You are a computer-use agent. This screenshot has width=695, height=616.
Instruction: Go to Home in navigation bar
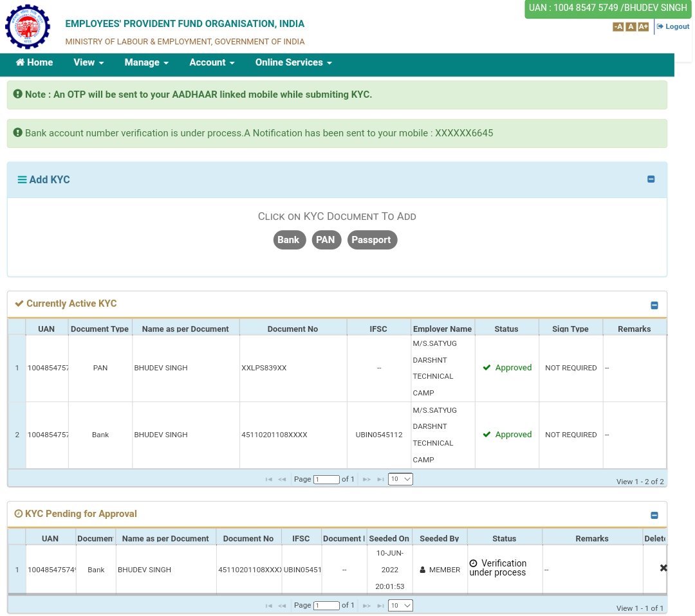click(34, 62)
